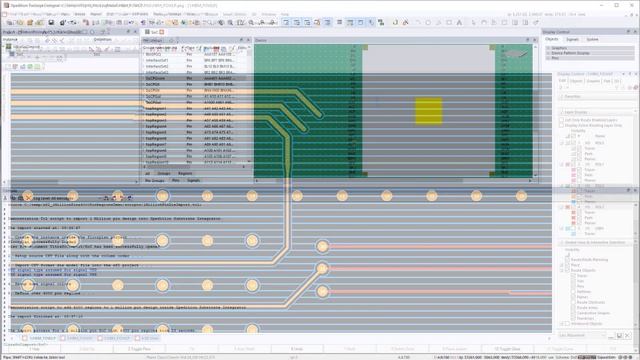Open the console message filter dropdown
The image size is (640, 360).
click(67, 198)
